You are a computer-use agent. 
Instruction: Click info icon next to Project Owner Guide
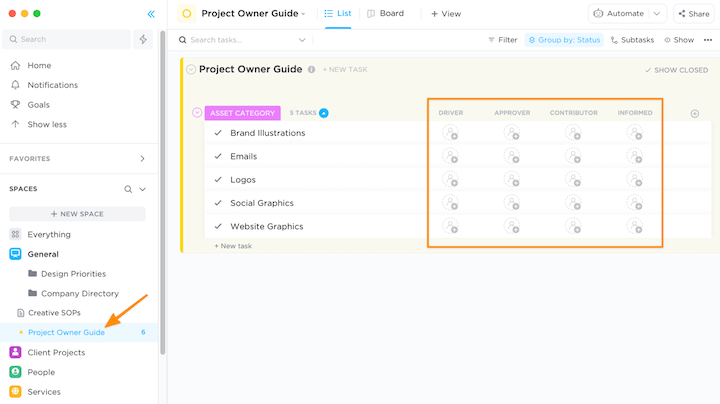point(312,70)
